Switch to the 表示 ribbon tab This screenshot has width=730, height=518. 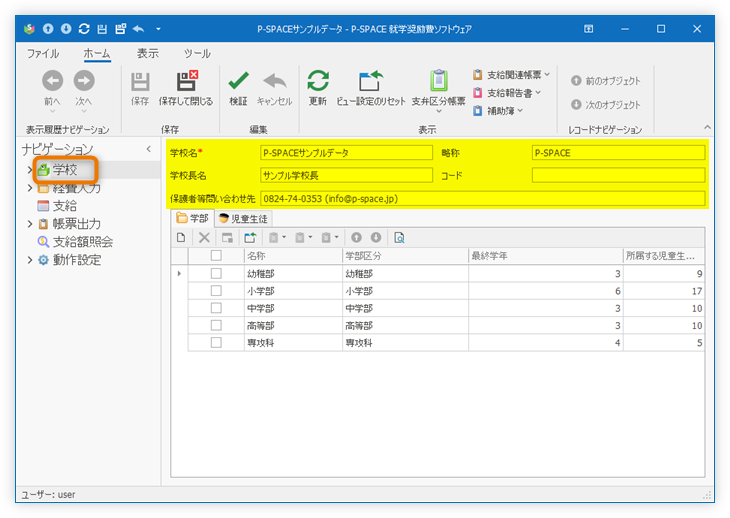[148, 54]
